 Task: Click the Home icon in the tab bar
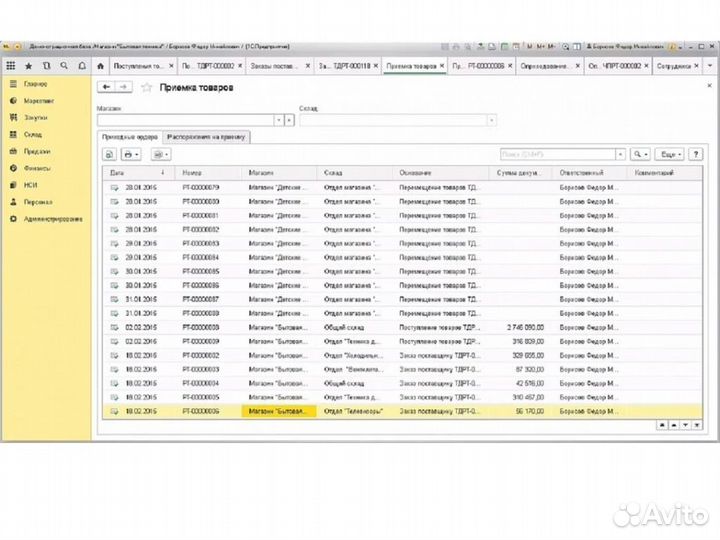click(x=100, y=66)
